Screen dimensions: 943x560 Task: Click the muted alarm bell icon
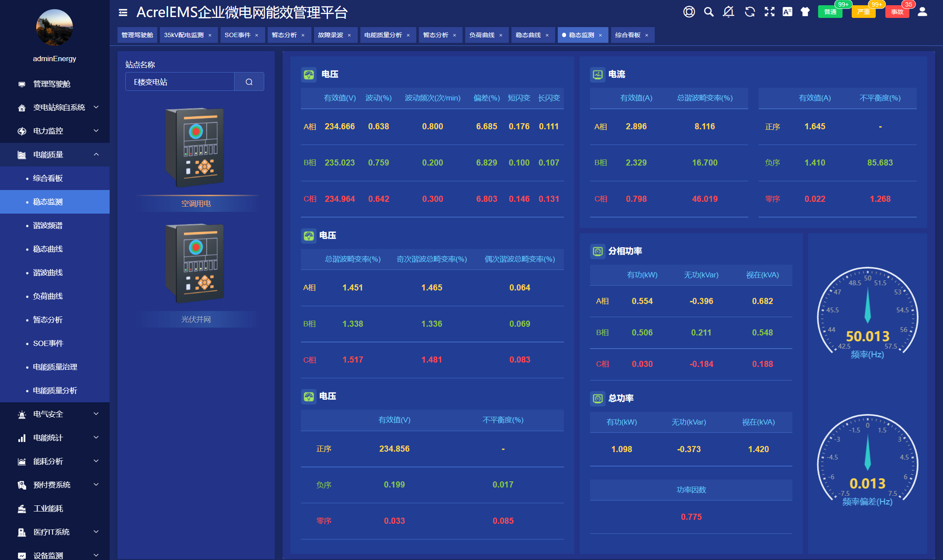(728, 12)
